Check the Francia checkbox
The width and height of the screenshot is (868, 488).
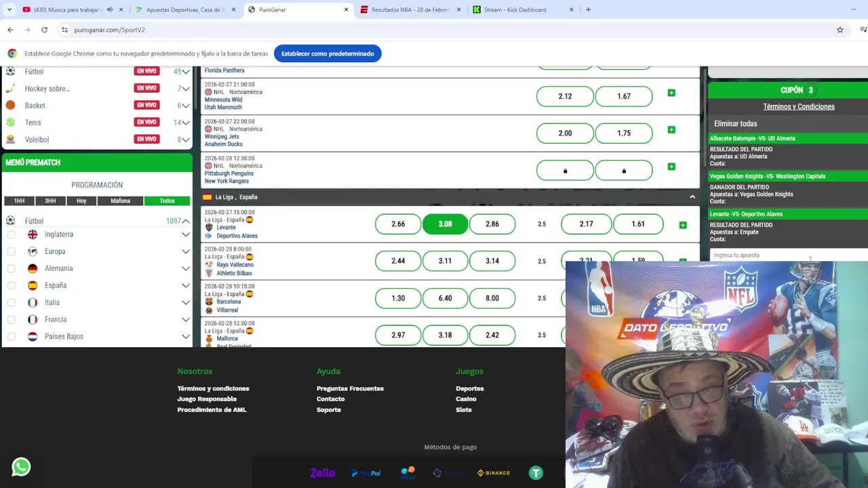pyautogui.click(x=11, y=319)
